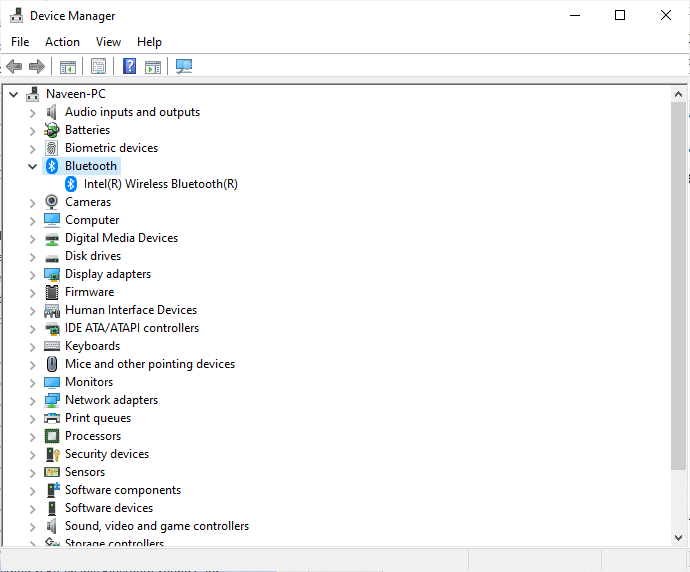
Task: Select Intel(R) Wireless Bluetooth(R) device
Action: coord(160,184)
